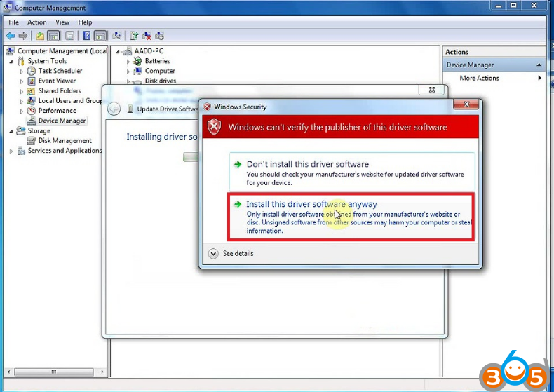Click the Disk Management icon
This screenshot has width=554, height=392.
pos(32,140)
